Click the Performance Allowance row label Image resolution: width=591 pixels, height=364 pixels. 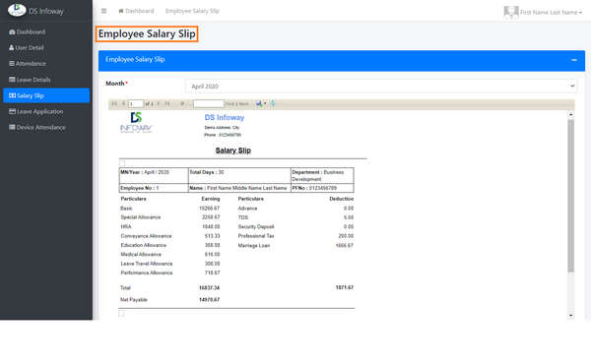[147, 273]
